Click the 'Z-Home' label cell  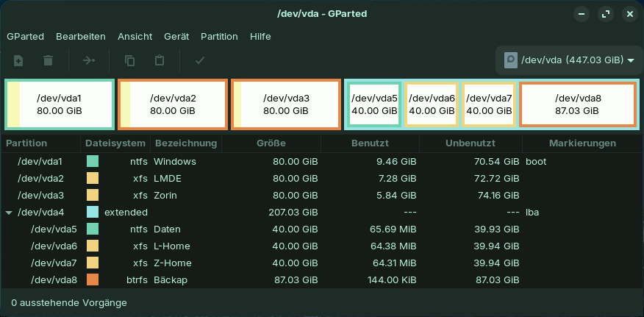[x=173, y=263]
